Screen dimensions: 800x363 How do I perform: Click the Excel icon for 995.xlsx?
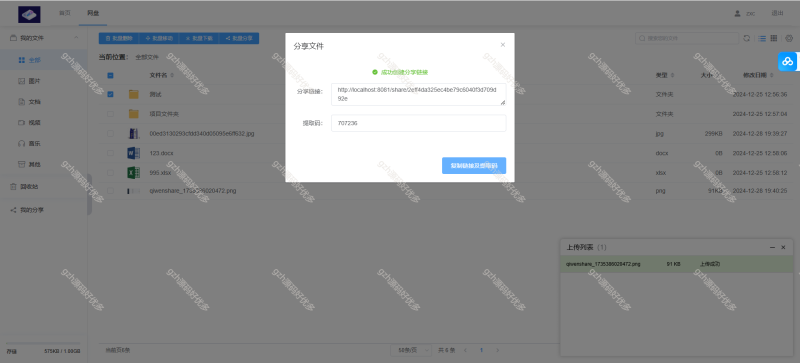point(133,173)
